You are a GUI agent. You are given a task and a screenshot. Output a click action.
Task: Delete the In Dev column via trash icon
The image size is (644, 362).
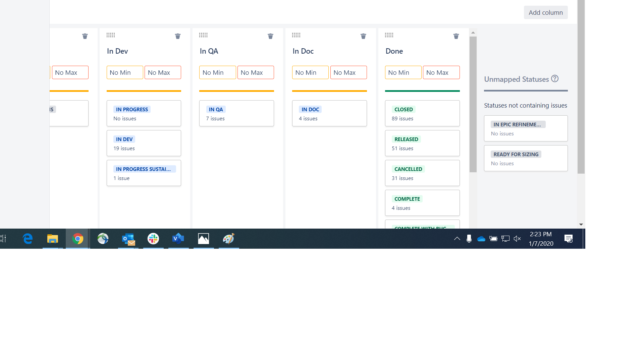point(178,36)
